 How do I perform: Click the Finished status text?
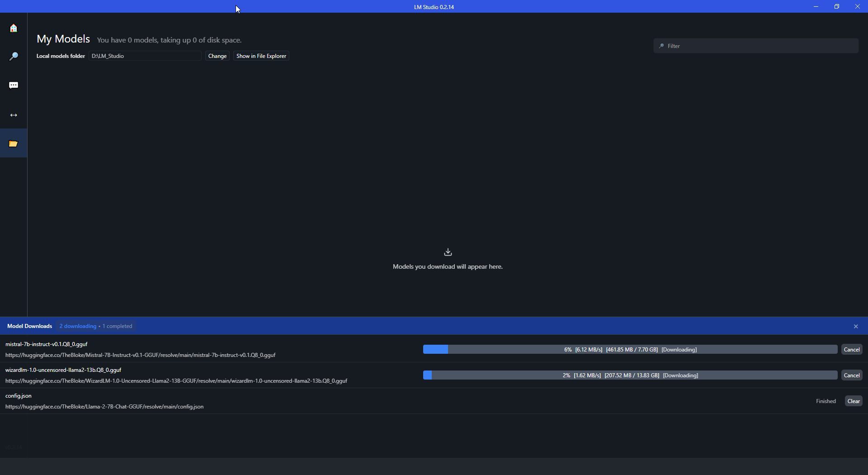tap(826, 401)
